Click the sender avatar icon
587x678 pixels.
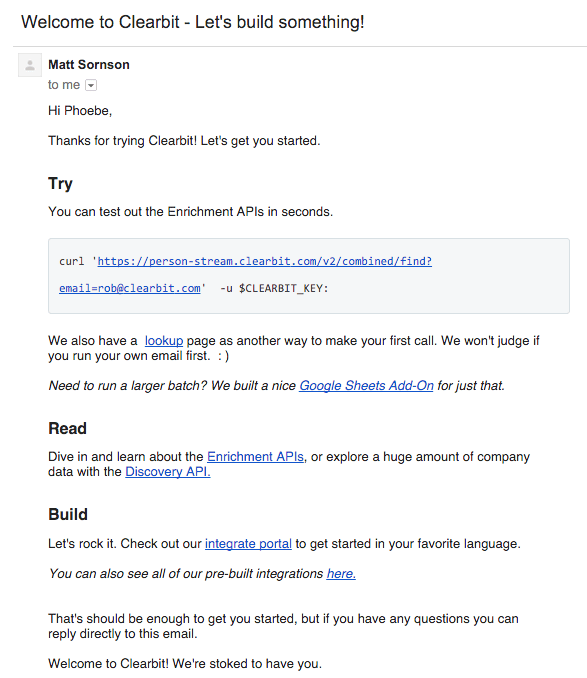click(30, 65)
